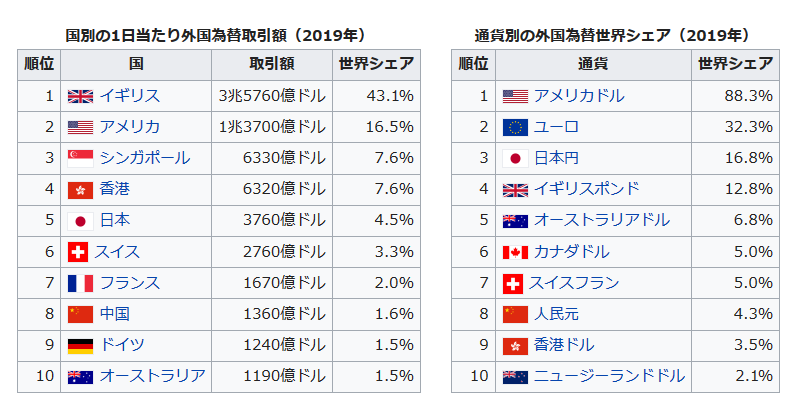Open the ドイツ country link
Screen dimensions: 800x411
click(x=122, y=345)
